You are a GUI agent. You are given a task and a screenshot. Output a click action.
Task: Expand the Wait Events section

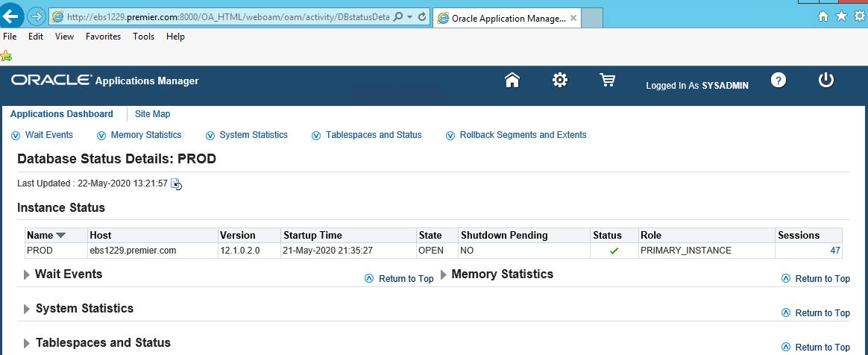[26, 275]
